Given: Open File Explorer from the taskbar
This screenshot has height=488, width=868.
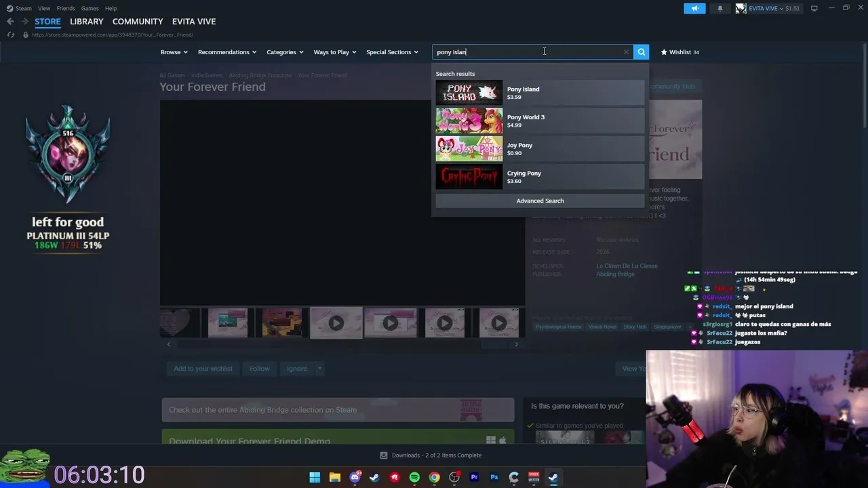Looking at the screenshot, I should tap(334, 477).
